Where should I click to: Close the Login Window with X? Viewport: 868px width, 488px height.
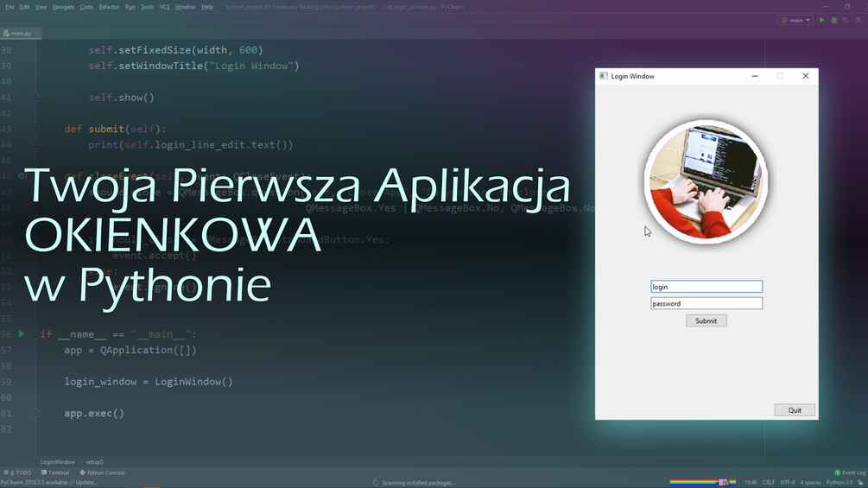click(x=806, y=76)
